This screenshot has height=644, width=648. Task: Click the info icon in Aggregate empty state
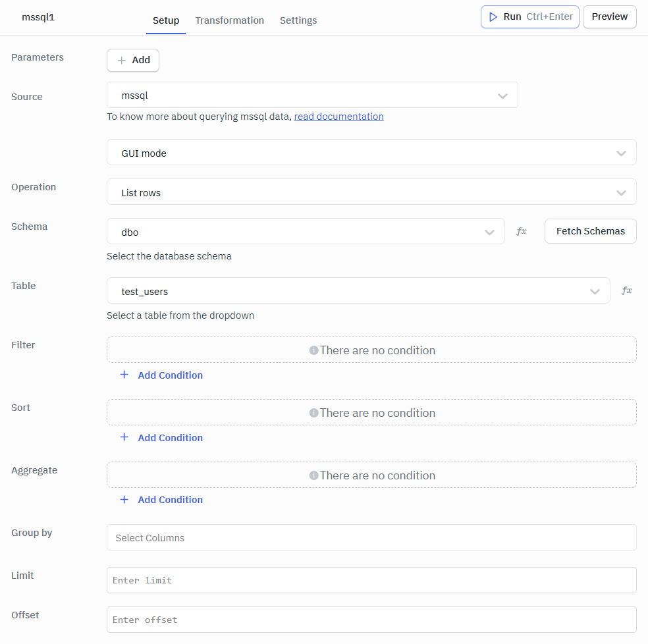point(313,475)
